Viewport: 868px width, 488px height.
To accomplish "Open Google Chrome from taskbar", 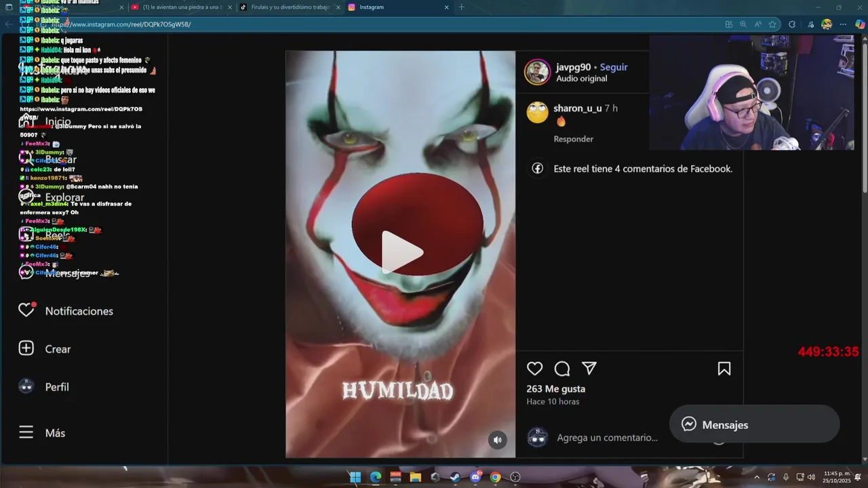I will coord(495,477).
